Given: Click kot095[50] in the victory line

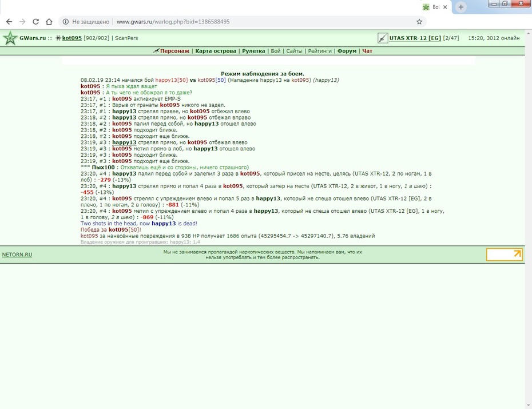Looking at the screenshot, I should click(124, 229).
